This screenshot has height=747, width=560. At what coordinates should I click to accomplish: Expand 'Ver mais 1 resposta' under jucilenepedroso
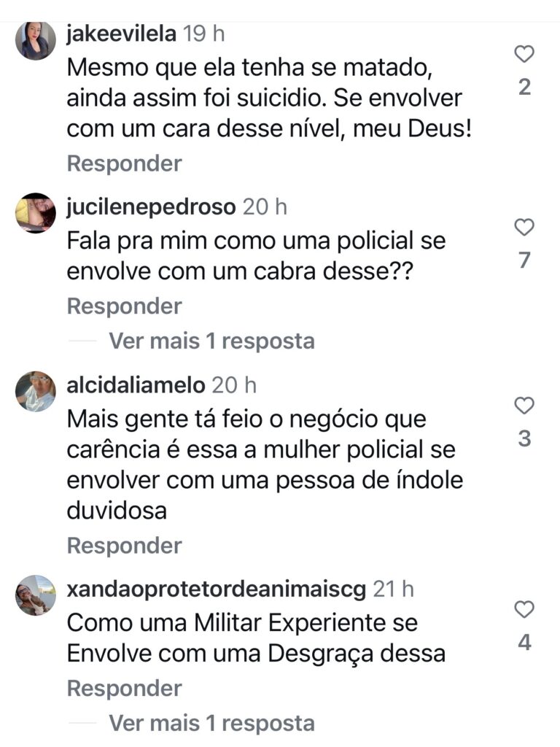(211, 341)
